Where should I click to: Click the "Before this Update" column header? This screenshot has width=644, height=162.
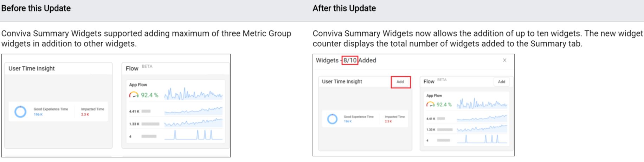coord(36,8)
